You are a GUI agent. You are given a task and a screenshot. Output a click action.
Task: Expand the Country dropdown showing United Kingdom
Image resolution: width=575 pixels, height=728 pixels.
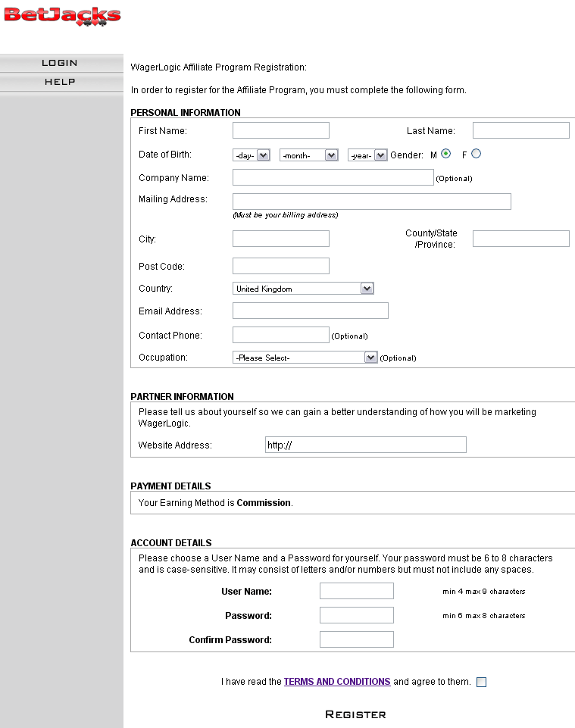(x=303, y=289)
